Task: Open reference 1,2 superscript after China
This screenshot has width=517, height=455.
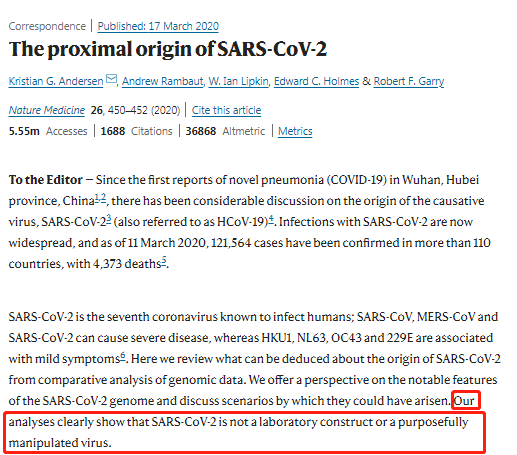Action: (x=100, y=198)
